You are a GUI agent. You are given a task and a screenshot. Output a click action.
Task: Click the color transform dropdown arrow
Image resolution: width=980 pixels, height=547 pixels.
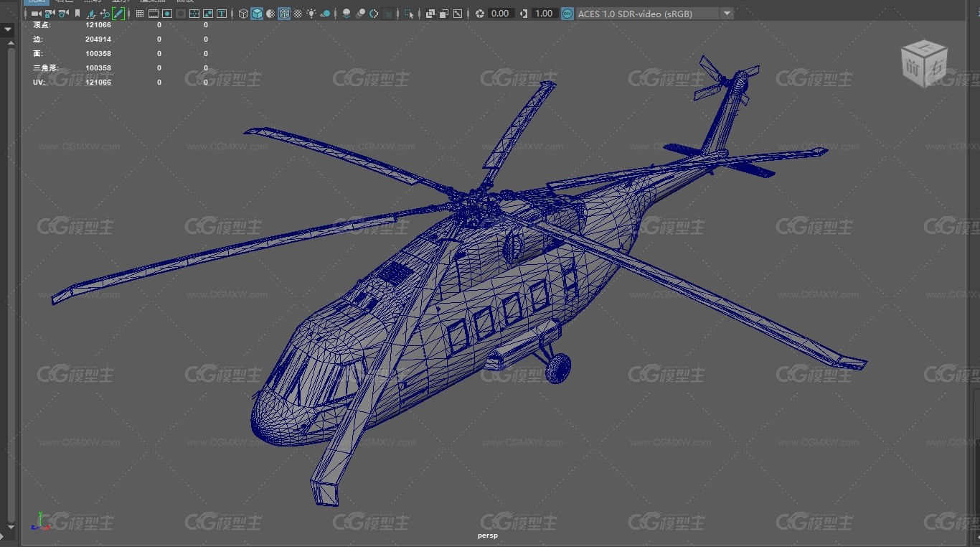727,14
